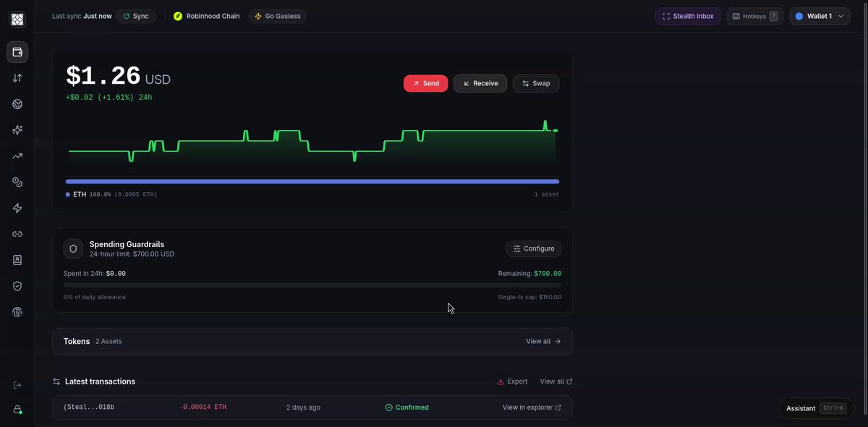Image resolution: width=868 pixels, height=427 pixels.
Task: Click the red Send button
Action: (426, 84)
